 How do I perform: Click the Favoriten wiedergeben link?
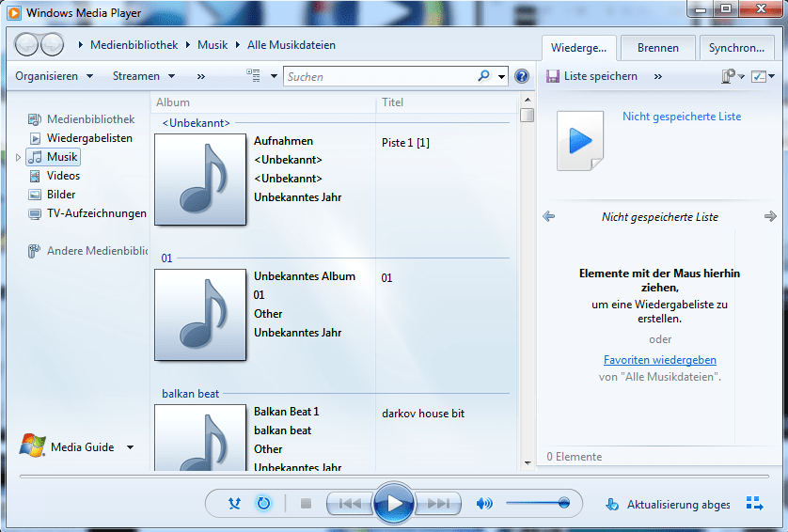pyautogui.click(x=660, y=360)
